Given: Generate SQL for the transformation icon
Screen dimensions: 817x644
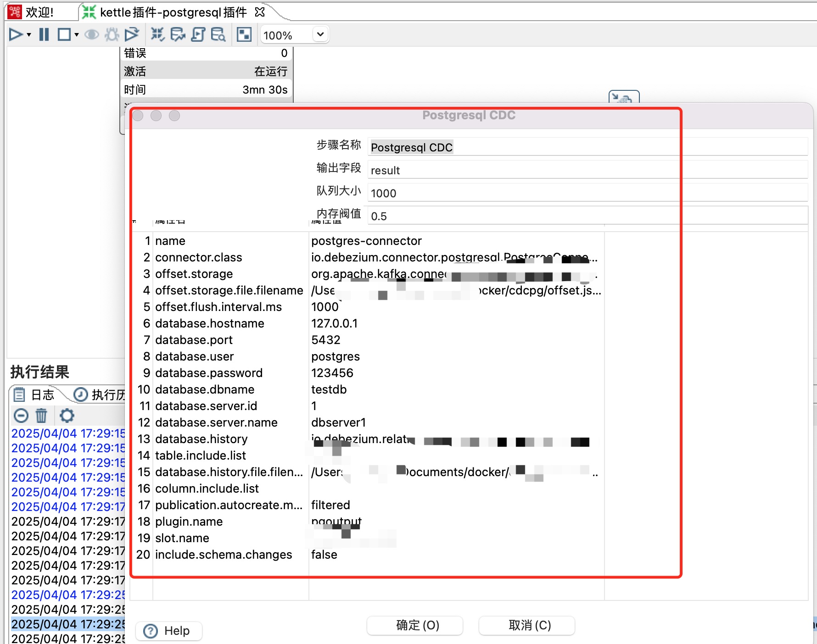Looking at the screenshot, I should click(198, 34).
